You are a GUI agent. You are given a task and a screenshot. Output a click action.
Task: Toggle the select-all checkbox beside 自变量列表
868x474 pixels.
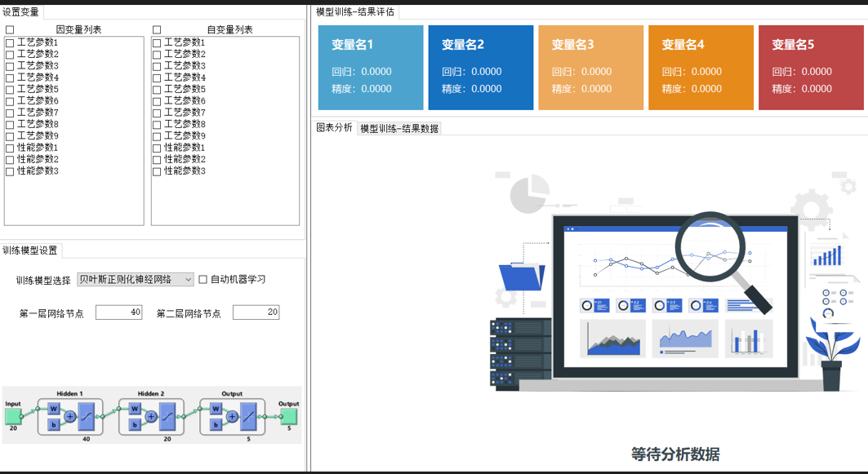157,30
